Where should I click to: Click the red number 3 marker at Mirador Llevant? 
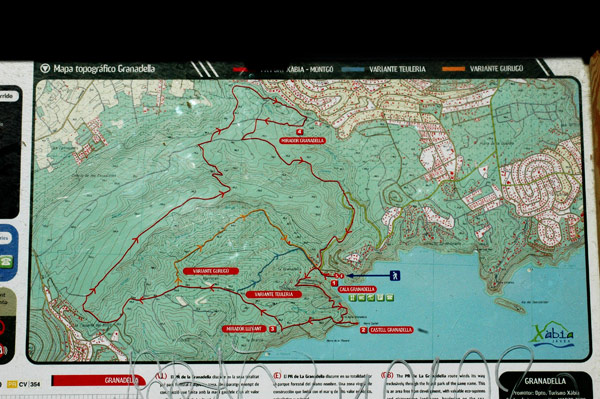click(272, 329)
